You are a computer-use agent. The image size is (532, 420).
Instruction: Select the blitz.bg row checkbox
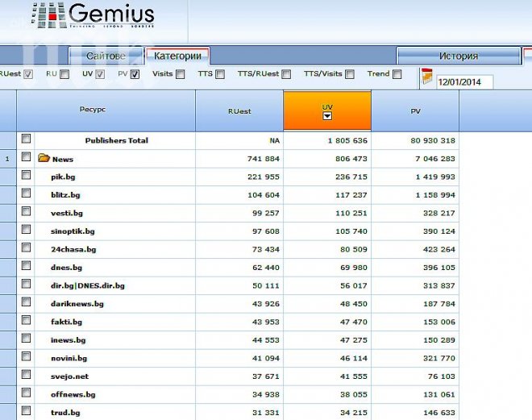pyautogui.click(x=26, y=193)
